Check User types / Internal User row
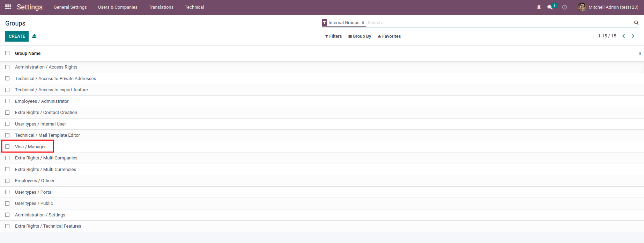 (x=7, y=124)
